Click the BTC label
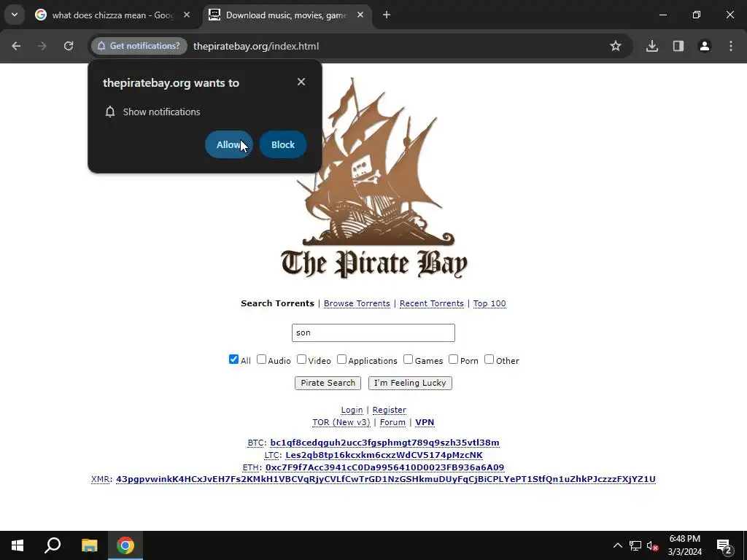This screenshot has width=747, height=560. (256, 443)
